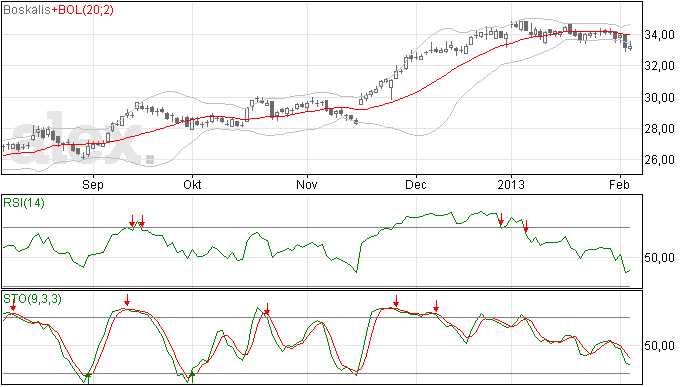This screenshot has height=387, width=690.
Task: Select the 32,00 price axis label
Action: [659, 66]
